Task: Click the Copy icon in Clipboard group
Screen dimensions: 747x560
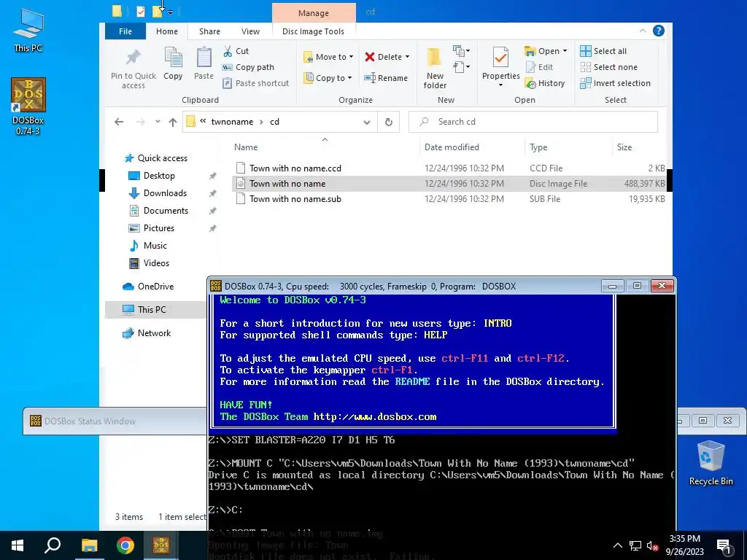Action: pyautogui.click(x=173, y=64)
